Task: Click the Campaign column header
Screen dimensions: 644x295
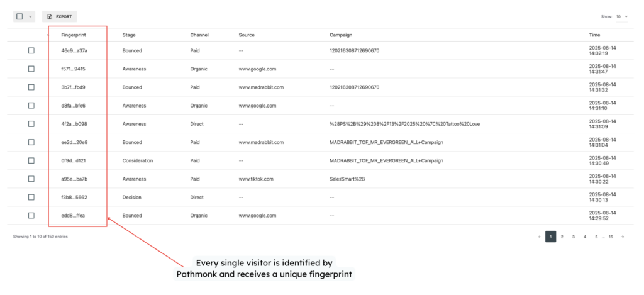Action: (341, 35)
